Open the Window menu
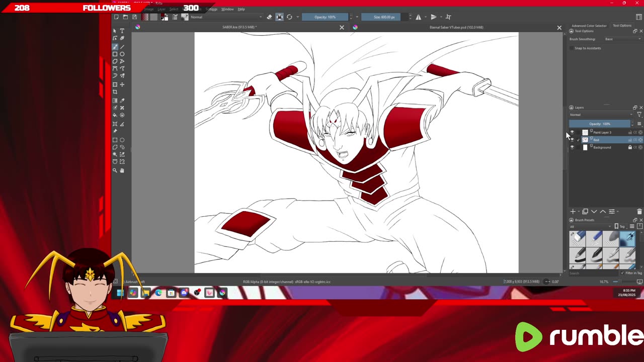Image resolution: width=644 pixels, height=362 pixels. [x=227, y=9]
